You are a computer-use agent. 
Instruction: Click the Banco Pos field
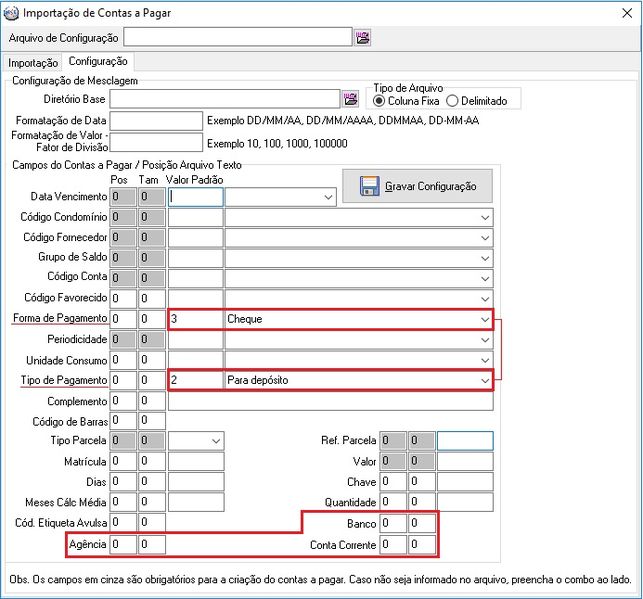[393, 523]
